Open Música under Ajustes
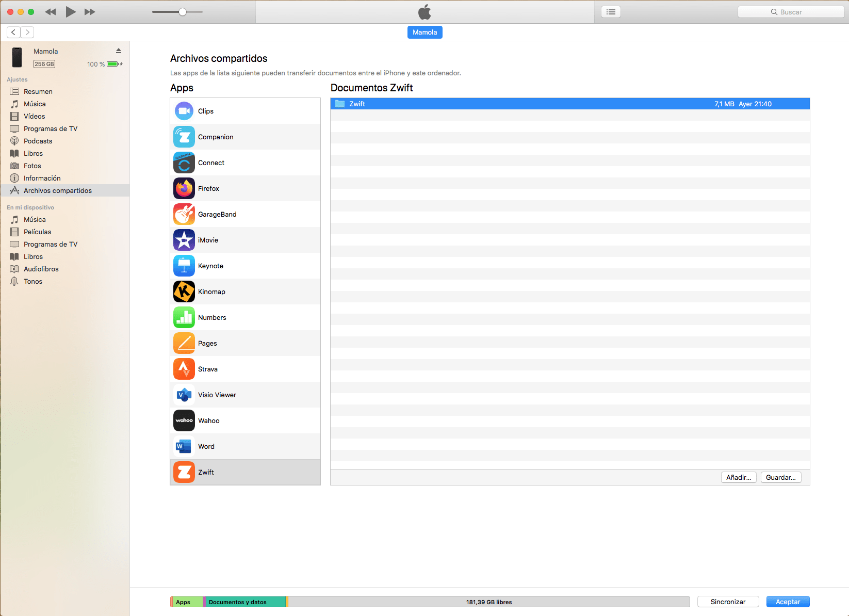 pyautogui.click(x=65, y=104)
